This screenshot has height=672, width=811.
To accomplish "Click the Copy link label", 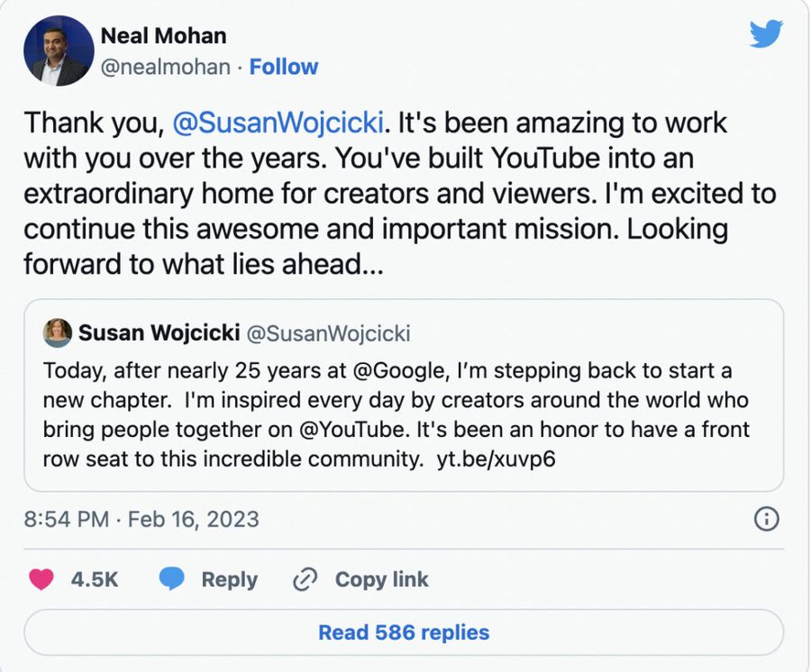I will [x=381, y=579].
